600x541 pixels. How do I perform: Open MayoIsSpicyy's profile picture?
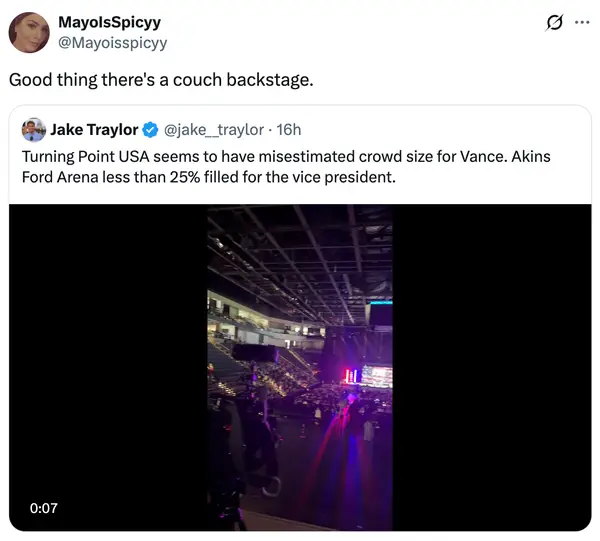tap(29, 32)
